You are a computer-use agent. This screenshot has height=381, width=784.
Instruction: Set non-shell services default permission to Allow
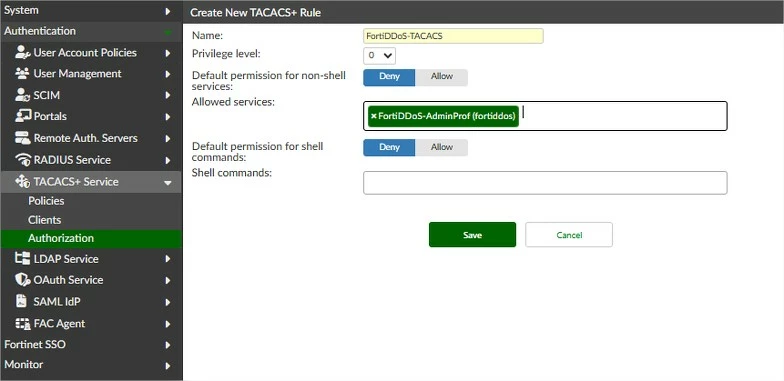point(442,77)
